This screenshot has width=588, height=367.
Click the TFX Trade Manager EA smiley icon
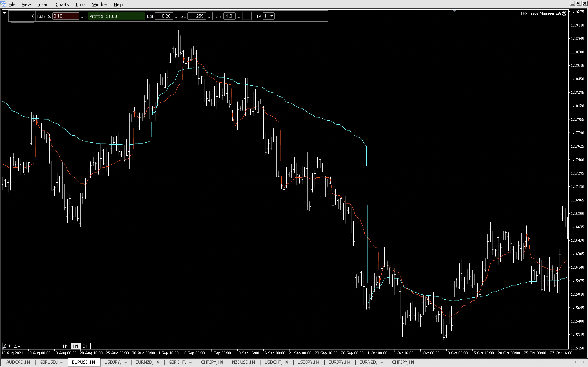coord(564,13)
